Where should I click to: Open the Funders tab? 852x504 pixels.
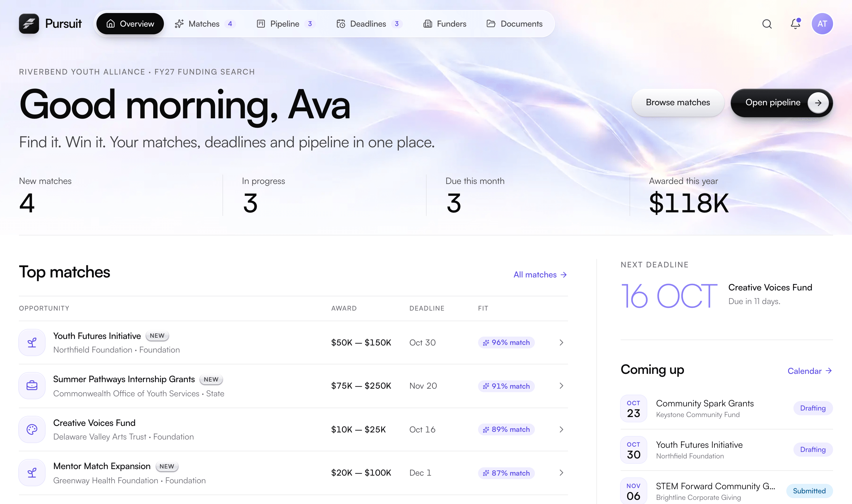coord(445,24)
